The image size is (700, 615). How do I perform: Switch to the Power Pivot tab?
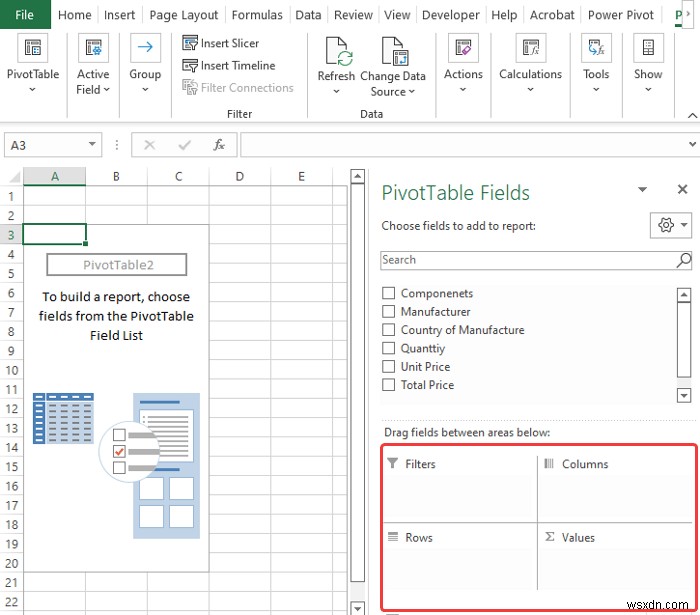click(621, 15)
